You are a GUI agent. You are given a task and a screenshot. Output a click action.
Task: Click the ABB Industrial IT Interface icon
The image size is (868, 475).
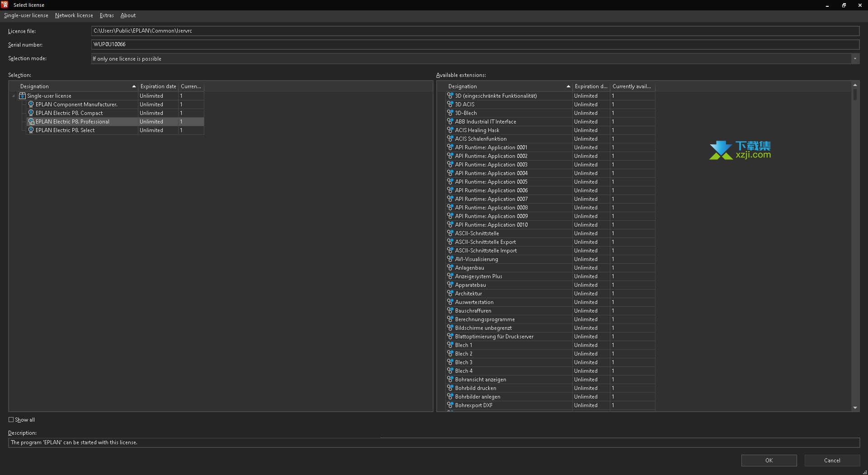click(450, 122)
